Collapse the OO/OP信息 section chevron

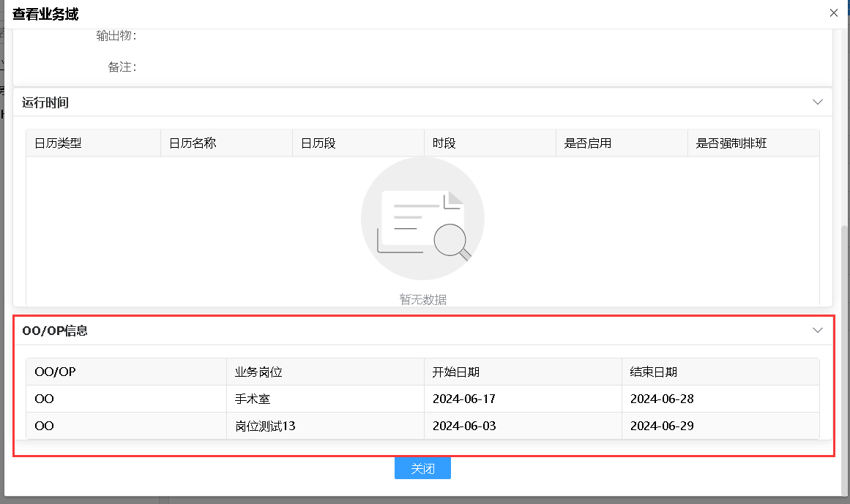coord(818,331)
